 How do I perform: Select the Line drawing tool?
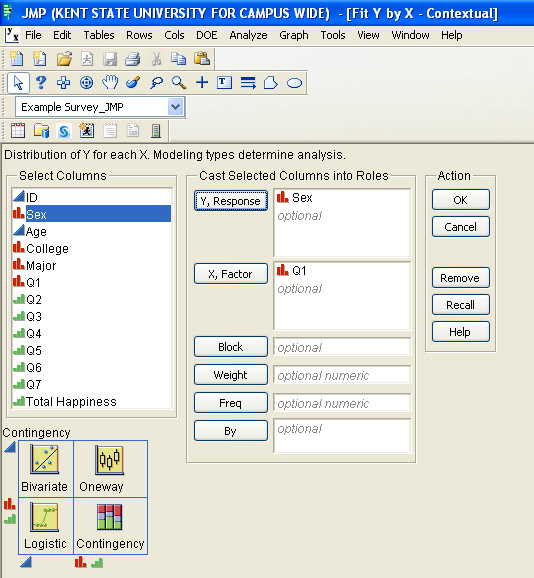click(248, 83)
